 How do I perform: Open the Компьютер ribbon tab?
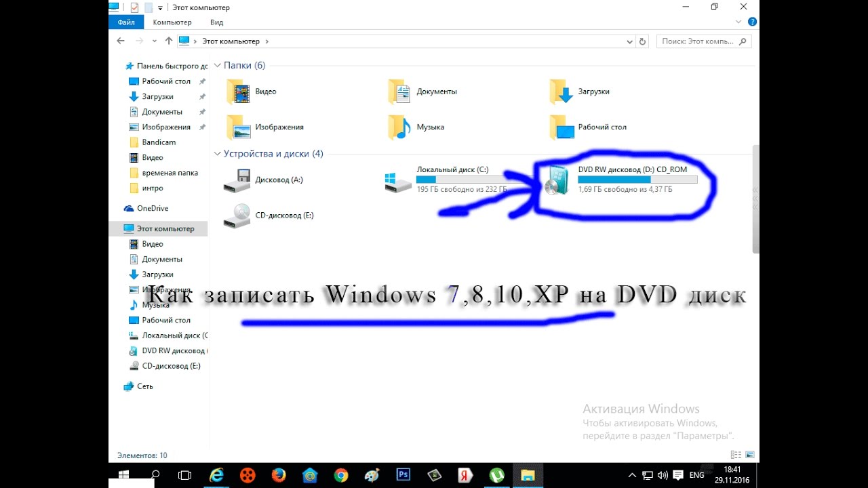click(172, 22)
